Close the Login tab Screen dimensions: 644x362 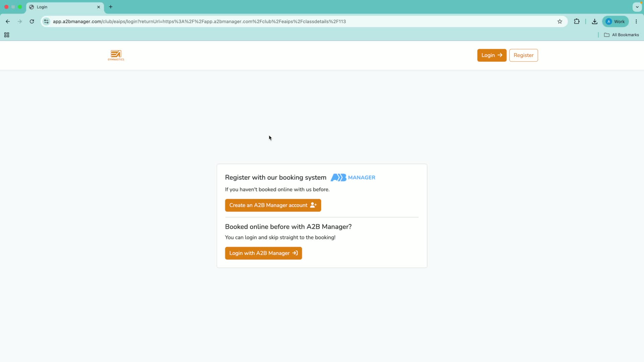pos(99,7)
